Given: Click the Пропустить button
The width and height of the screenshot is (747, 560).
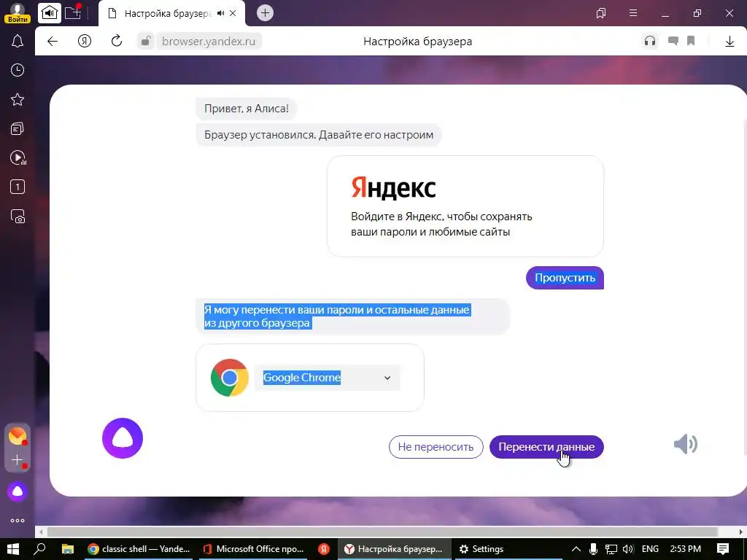Looking at the screenshot, I should [565, 278].
